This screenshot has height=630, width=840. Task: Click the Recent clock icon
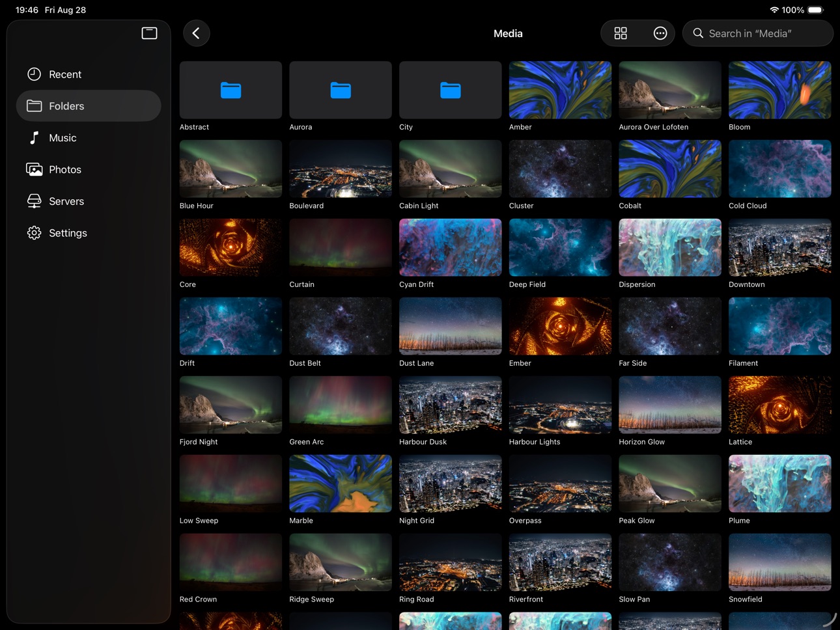click(x=35, y=74)
